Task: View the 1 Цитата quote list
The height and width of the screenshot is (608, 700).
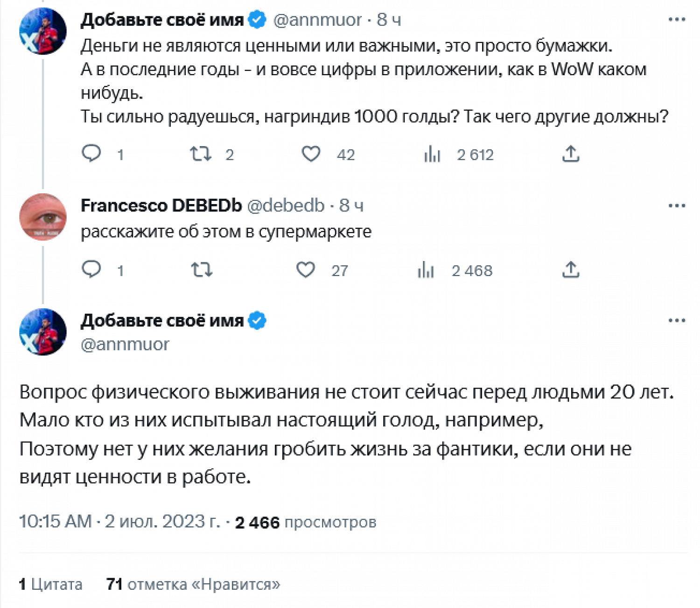Action: click(x=50, y=584)
